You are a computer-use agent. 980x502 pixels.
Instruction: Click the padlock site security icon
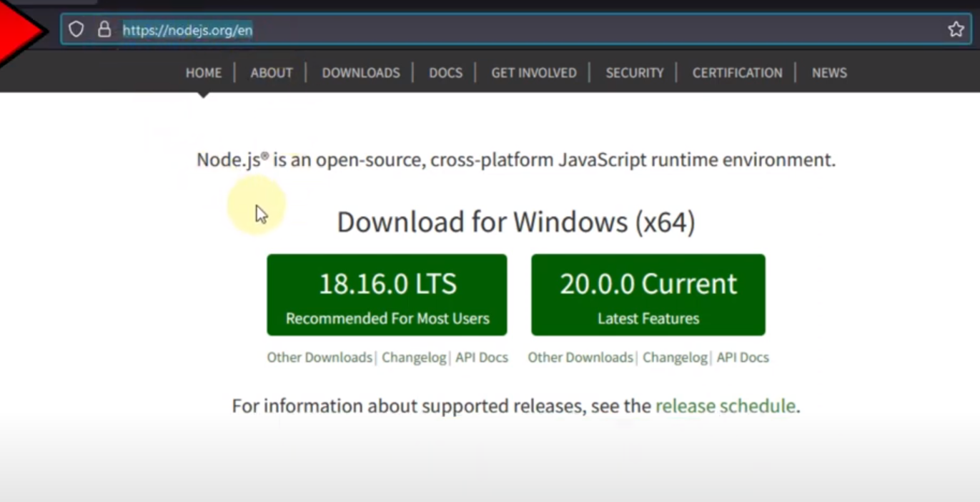[x=104, y=29]
